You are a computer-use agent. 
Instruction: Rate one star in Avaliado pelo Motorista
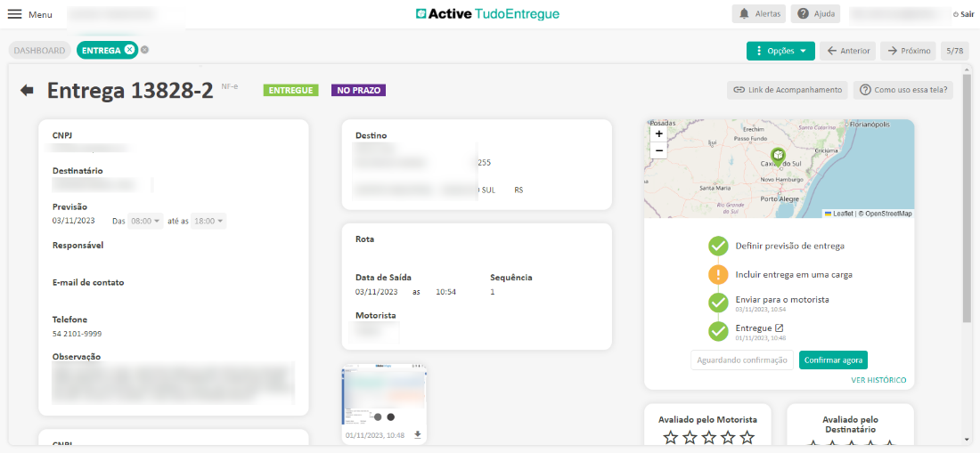[670, 437]
